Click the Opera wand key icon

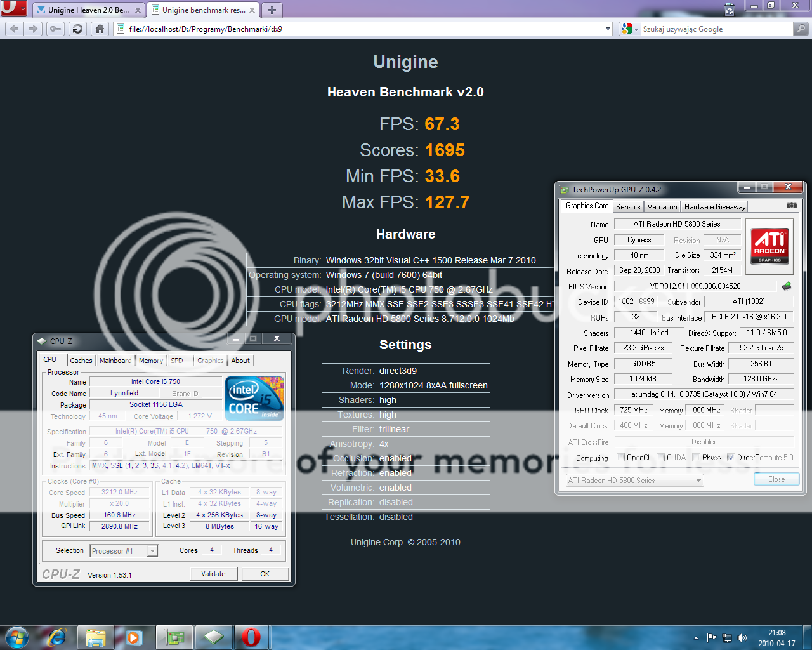tap(56, 29)
